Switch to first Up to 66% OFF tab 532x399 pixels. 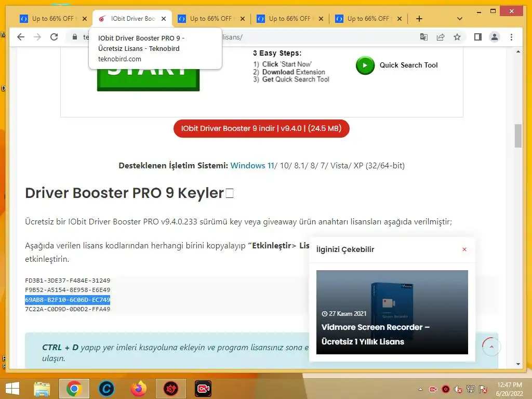coord(48,19)
